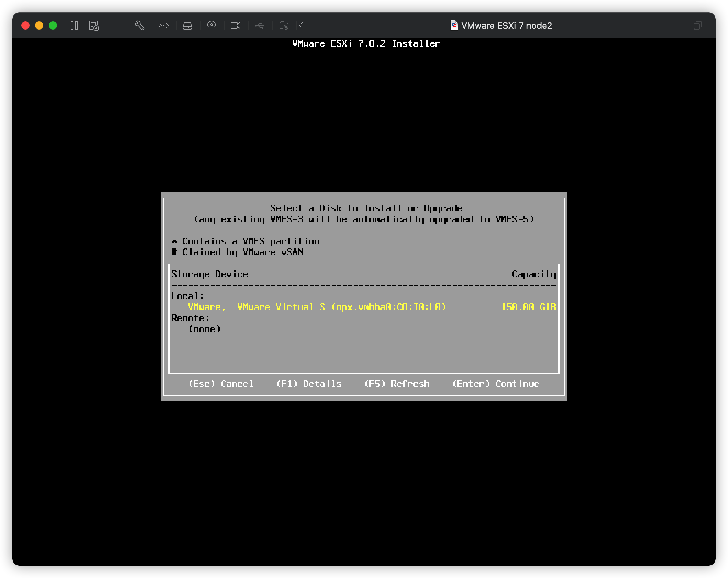Click (Esc) Cancel option
The height and width of the screenshot is (578, 728).
[221, 384]
